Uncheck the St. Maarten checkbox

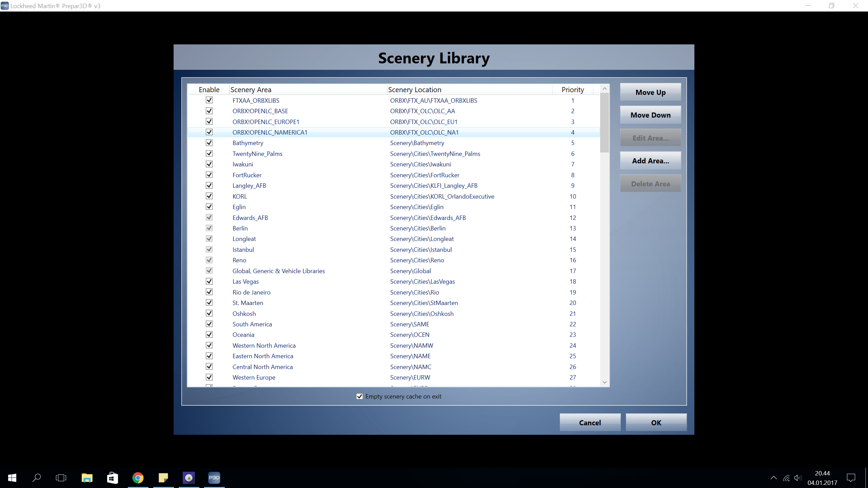click(x=209, y=303)
